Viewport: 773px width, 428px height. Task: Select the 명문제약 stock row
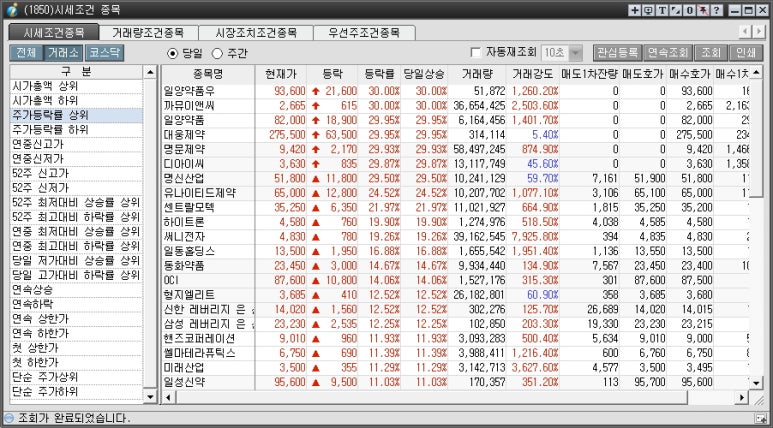pyautogui.click(x=456, y=149)
